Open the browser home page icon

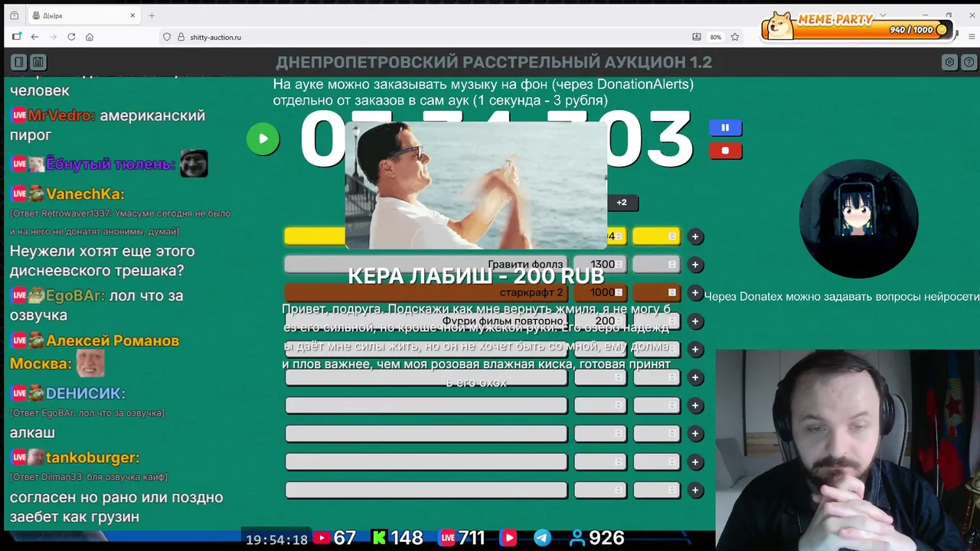click(90, 37)
